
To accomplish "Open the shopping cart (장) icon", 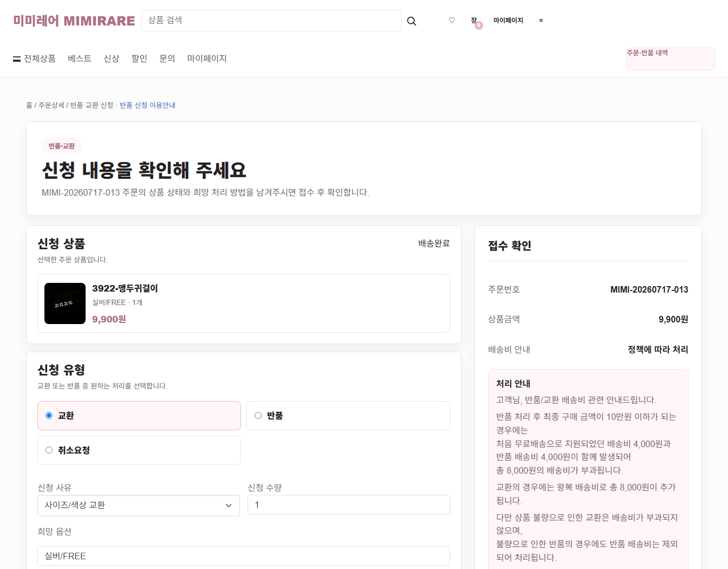I will [474, 21].
